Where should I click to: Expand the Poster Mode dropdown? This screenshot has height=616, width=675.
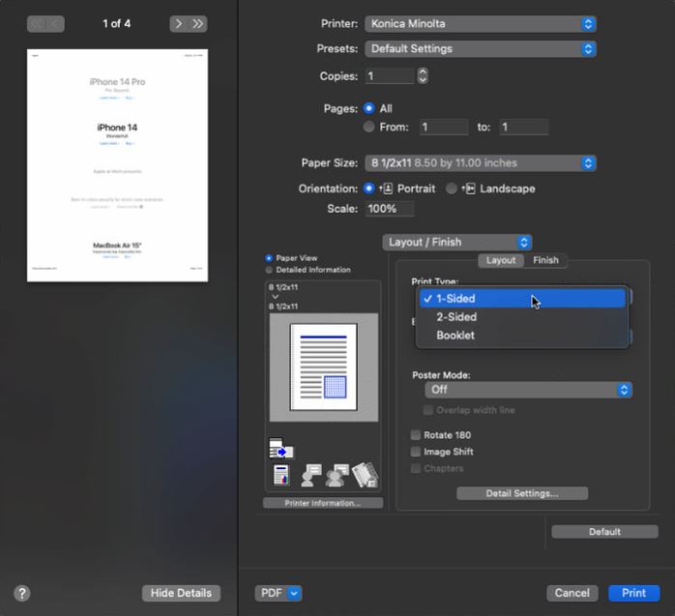tap(529, 390)
